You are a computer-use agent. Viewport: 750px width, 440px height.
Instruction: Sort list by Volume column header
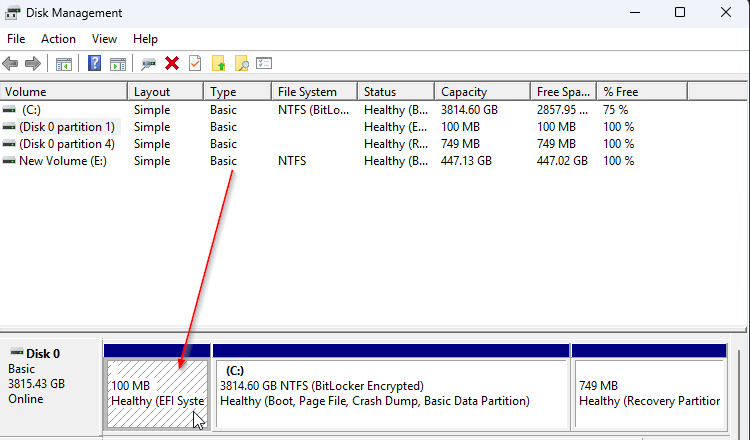[60, 92]
